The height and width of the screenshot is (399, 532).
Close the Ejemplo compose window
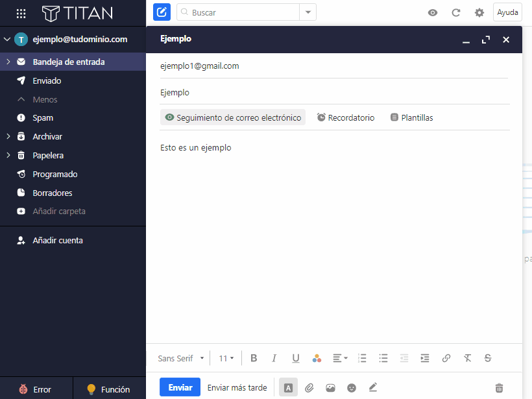pyautogui.click(x=506, y=40)
